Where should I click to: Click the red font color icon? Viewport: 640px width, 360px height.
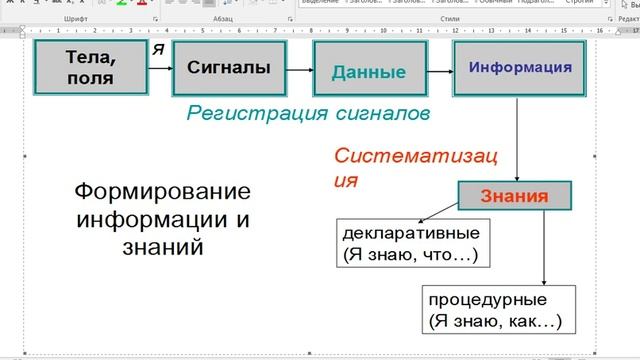(x=142, y=2)
